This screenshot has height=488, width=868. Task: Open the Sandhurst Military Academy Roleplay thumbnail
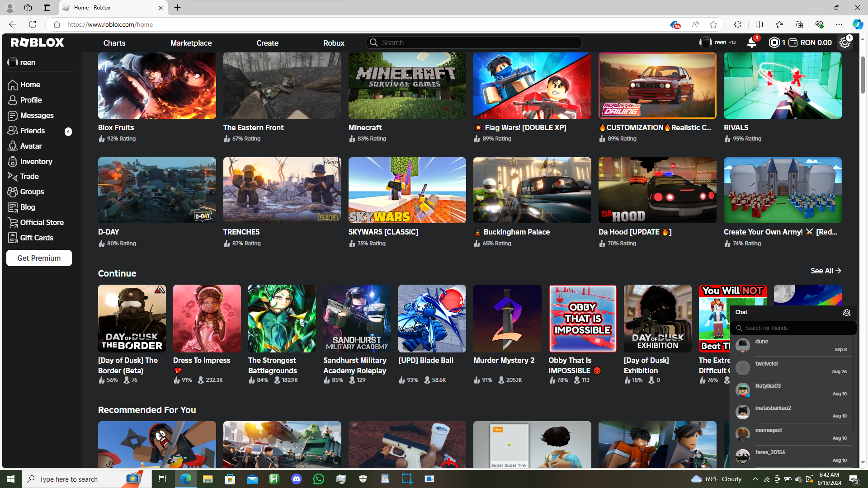point(357,319)
